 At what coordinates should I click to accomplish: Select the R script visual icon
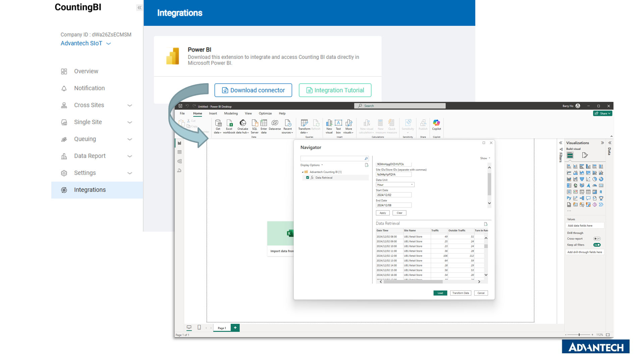pyautogui.click(x=601, y=192)
